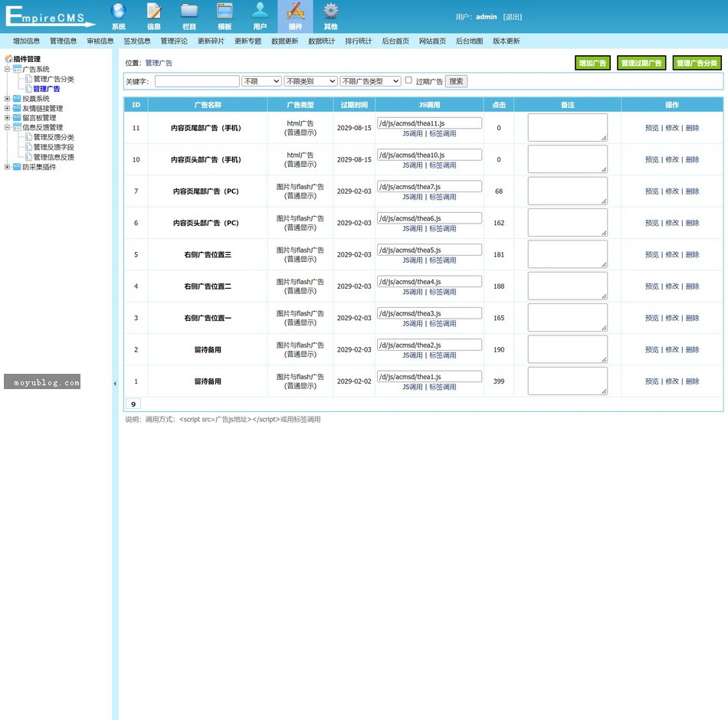The image size is (728, 720).
Task: Click the 管理广告 breadcrumb link
Action: 159,63
